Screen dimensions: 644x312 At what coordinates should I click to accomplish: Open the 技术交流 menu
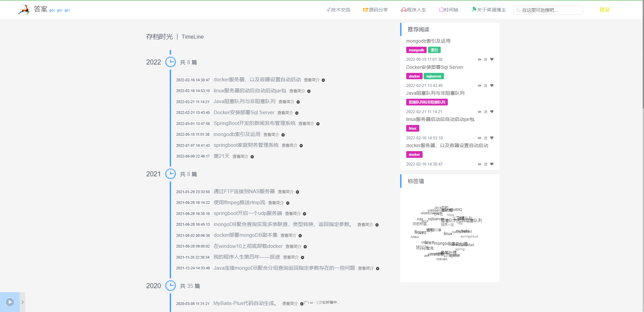coord(338,10)
